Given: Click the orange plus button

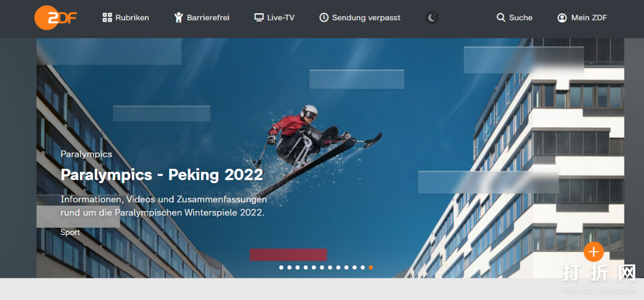Looking at the screenshot, I should tap(593, 252).
